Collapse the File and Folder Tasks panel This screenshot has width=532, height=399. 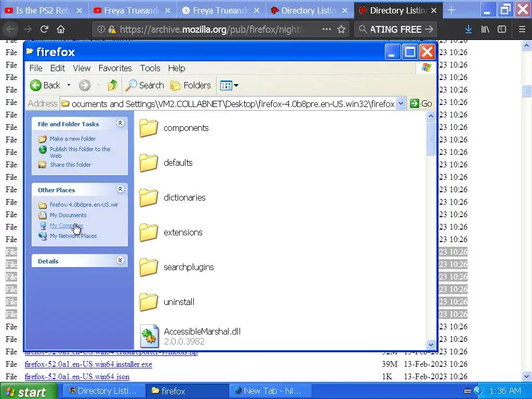tap(120, 123)
